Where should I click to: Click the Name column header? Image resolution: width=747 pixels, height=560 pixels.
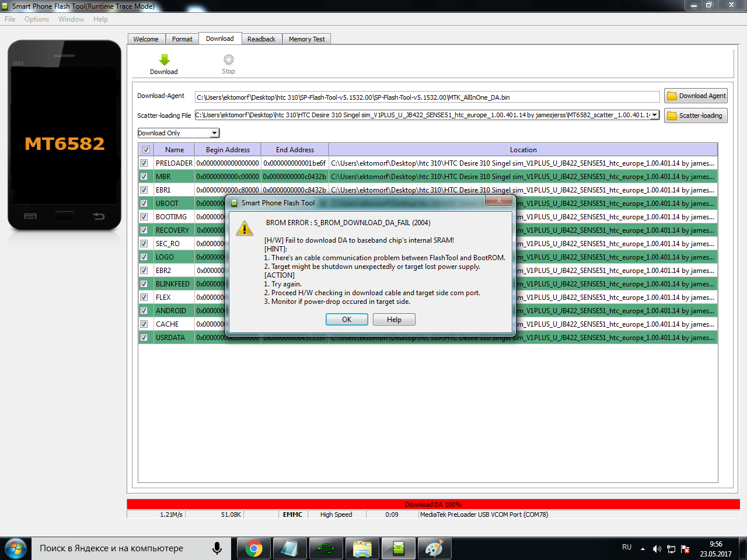coord(174,150)
